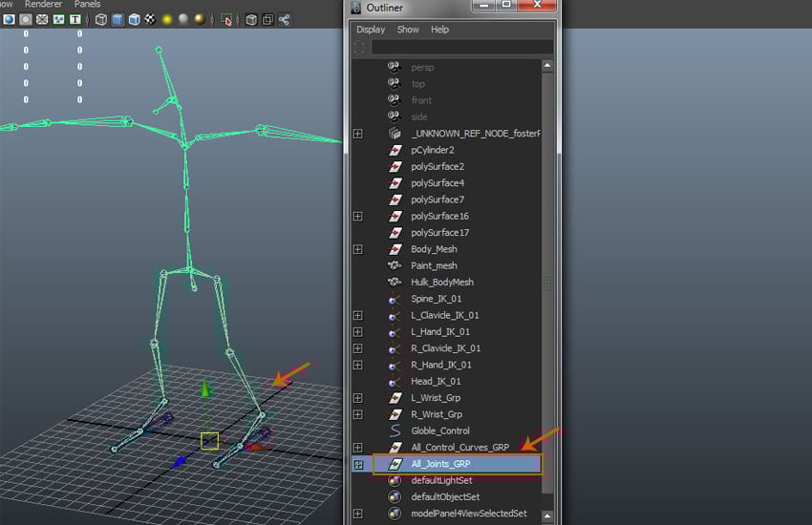Toggle textured display checker icon
This screenshot has width=812, height=525.
(149, 19)
